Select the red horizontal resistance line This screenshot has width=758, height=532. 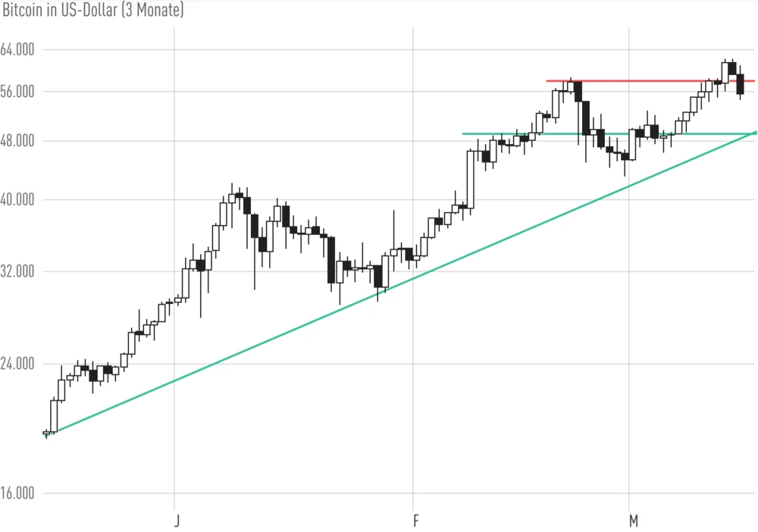click(644, 80)
